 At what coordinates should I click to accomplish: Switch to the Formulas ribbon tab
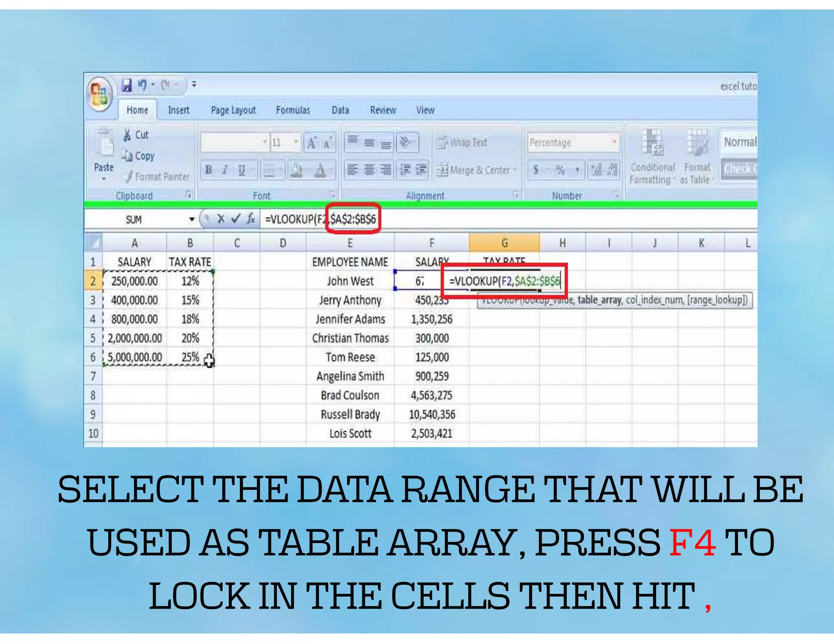tap(292, 110)
